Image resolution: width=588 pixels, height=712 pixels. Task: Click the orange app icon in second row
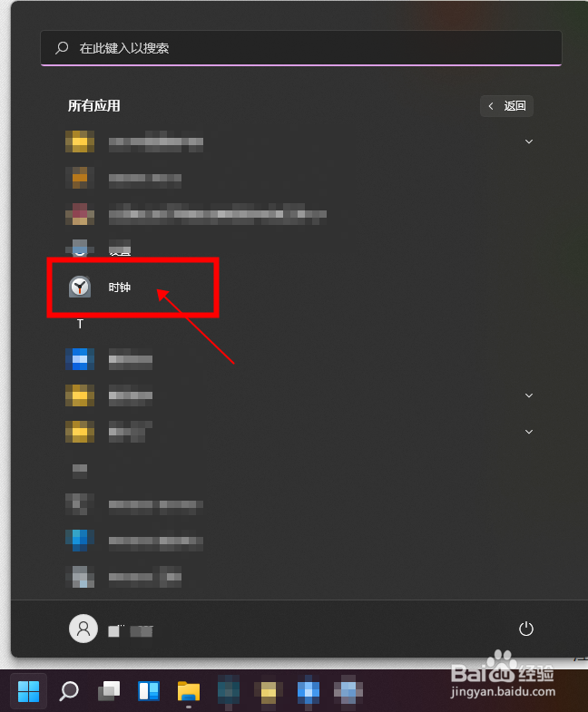click(80, 178)
